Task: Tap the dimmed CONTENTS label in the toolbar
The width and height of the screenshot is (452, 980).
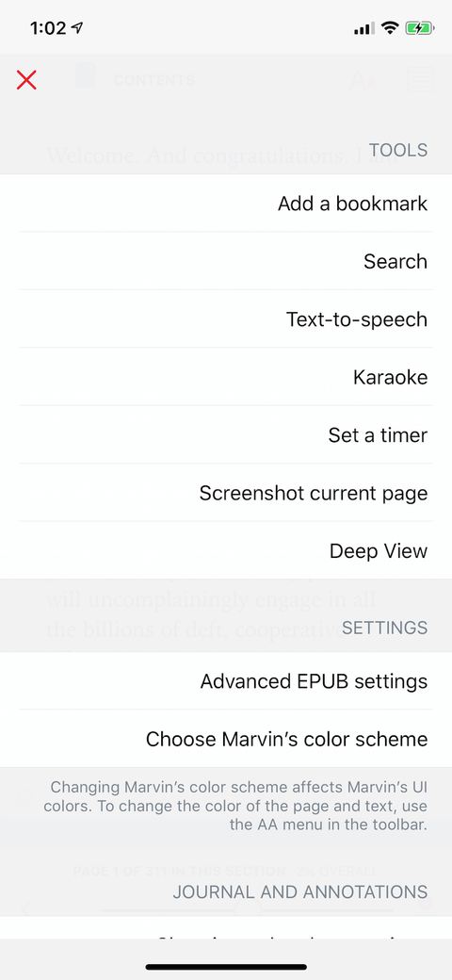Action: tap(153, 81)
